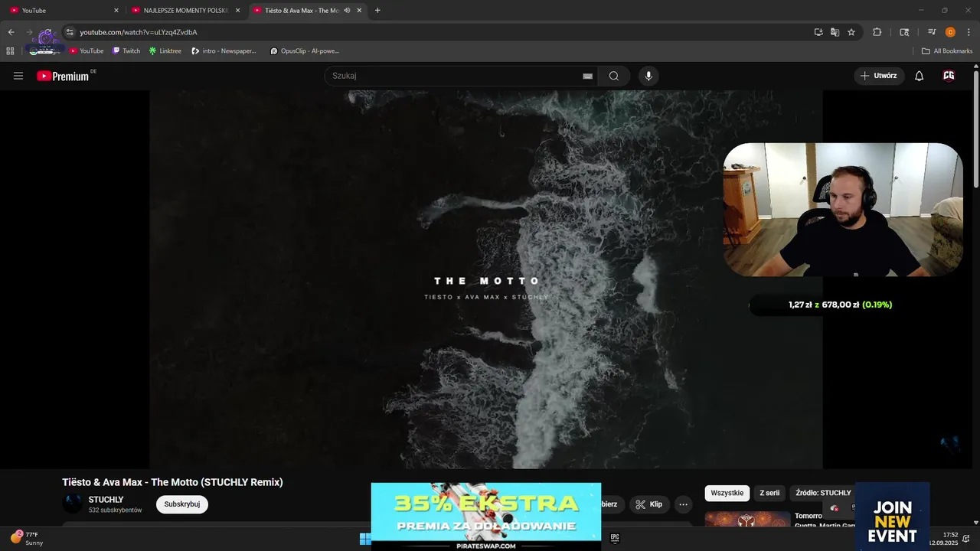Viewport: 980px width, 551px height.
Task: Select the Wszystkie filter chip
Action: click(727, 493)
